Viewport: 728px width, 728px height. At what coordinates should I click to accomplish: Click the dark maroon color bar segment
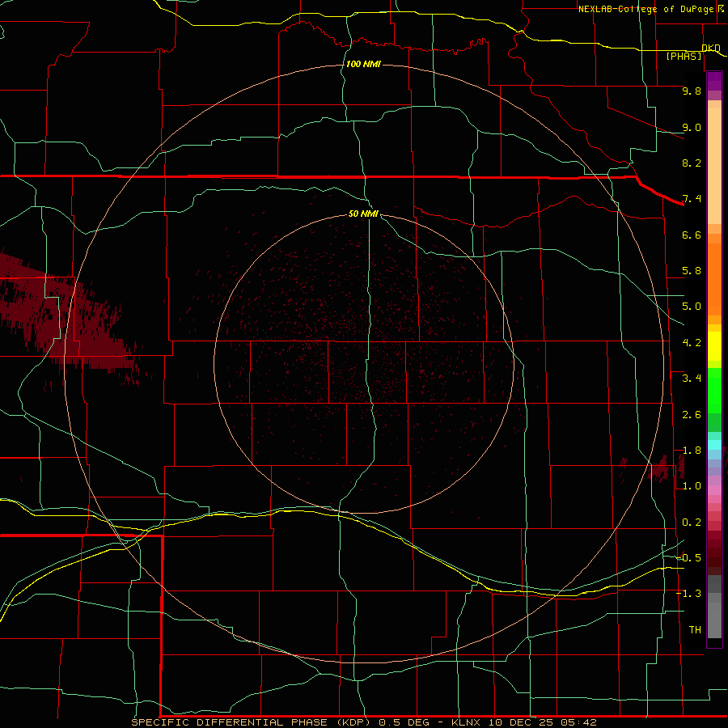tap(714, 553)
